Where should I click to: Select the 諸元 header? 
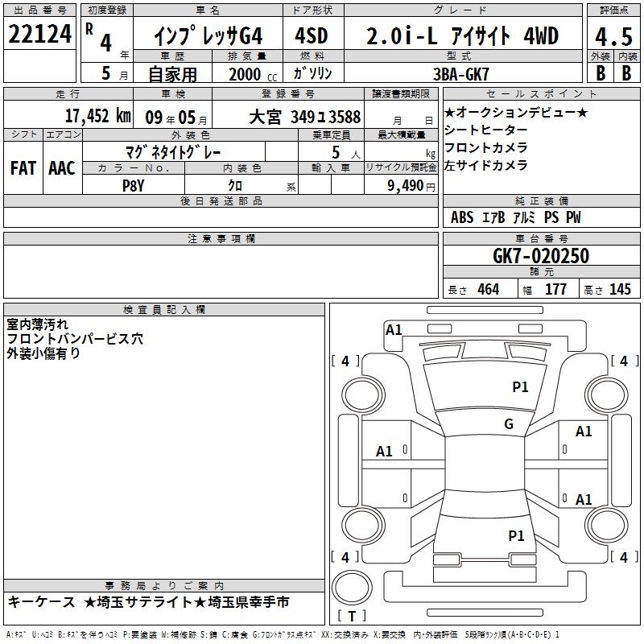pyautogui.click(x=541, y=271)
